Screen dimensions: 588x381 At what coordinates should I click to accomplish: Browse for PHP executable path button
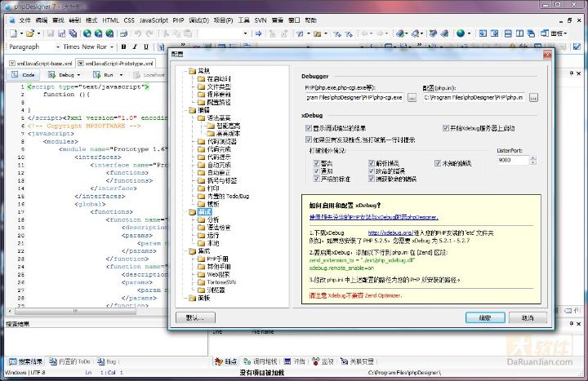pos(412,97)
